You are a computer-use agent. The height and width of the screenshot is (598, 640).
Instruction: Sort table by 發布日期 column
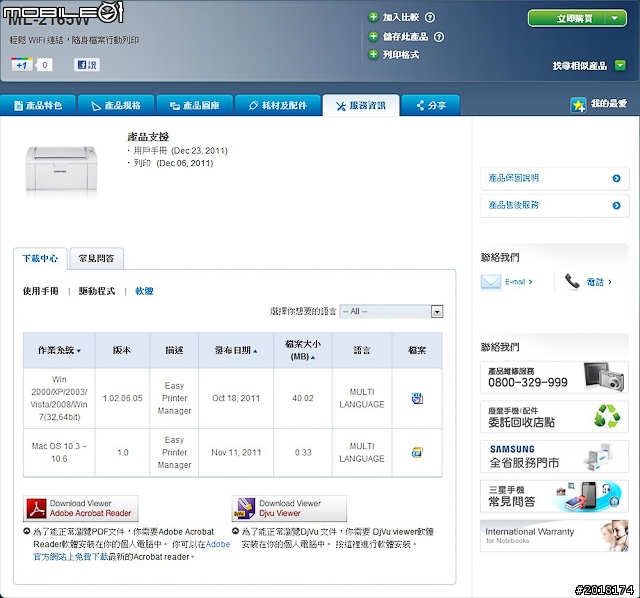coord(236,350)
